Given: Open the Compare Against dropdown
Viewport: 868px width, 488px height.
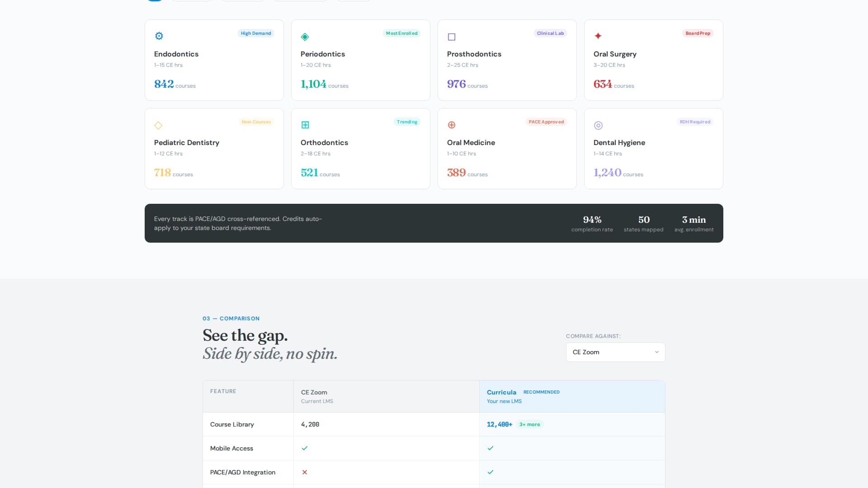Looking at the screenshot, I should [x=615, y=352].
